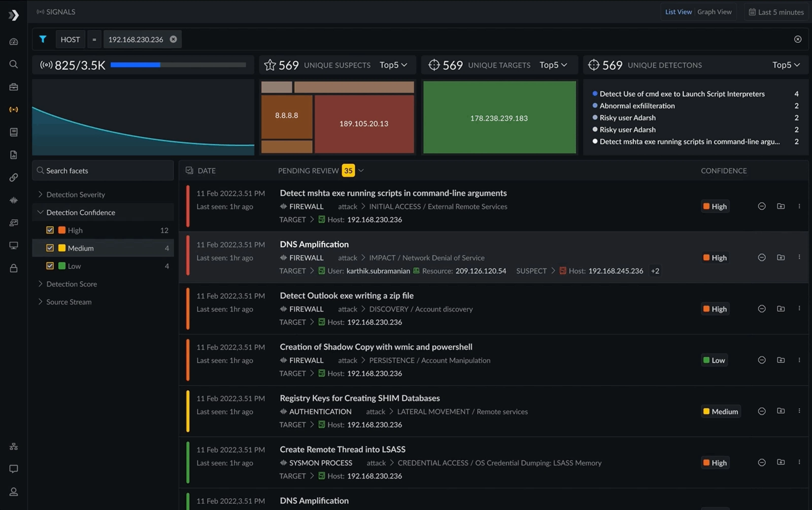Open more options for Detect Outlook exe signal

coord(799,308)
